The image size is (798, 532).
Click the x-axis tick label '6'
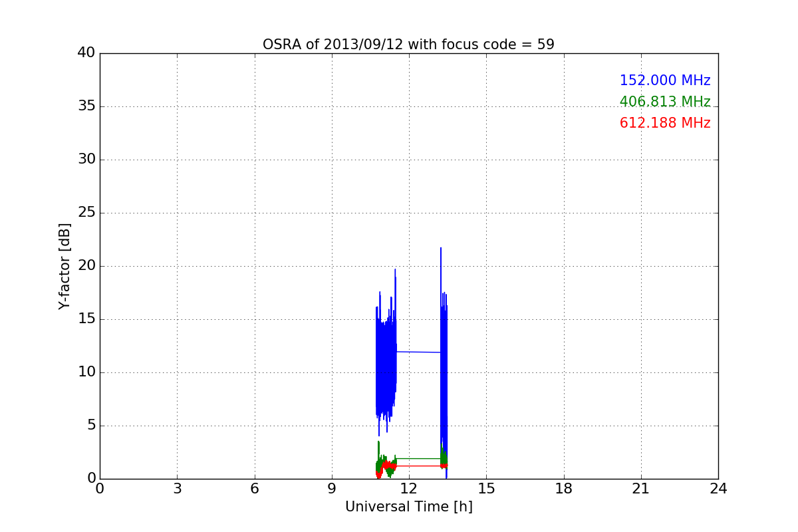[x=255, y=489]
